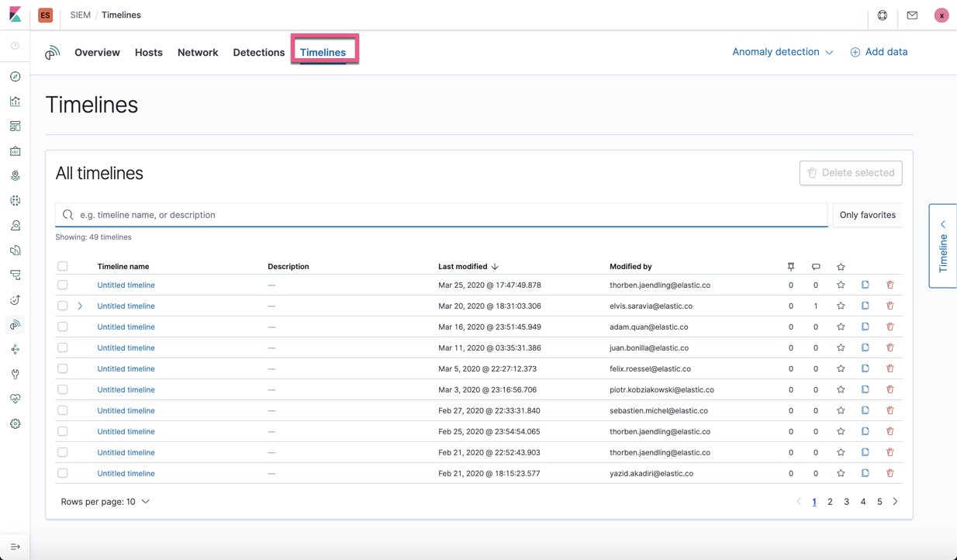Open the Anomaly detection dropdown
Image resolution: width=957 pixels, height=560 pixels.
tap(783, 52)
